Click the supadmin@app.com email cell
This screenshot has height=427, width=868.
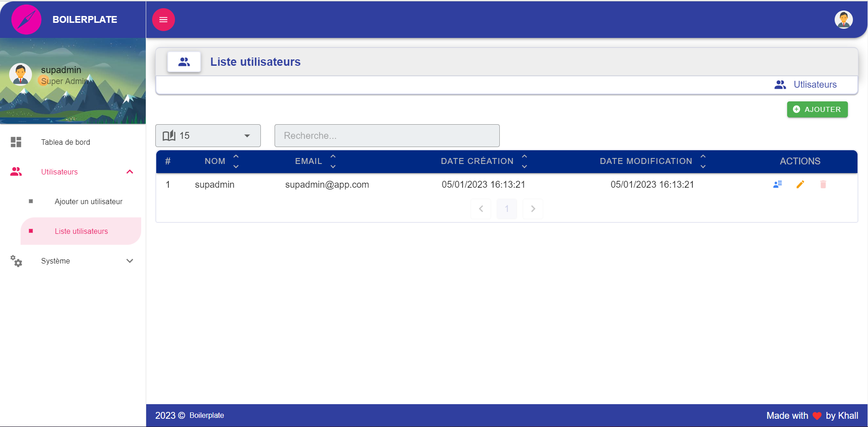point(327,185)
